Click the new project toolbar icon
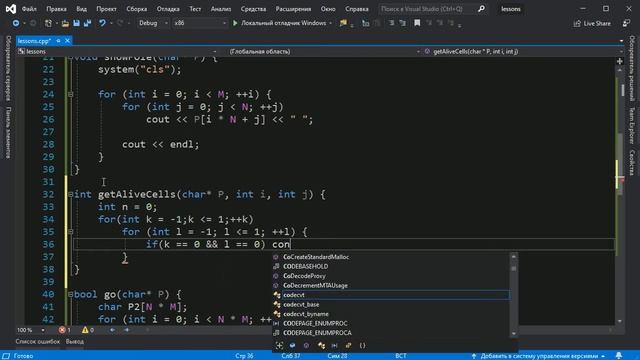 [x=48, y=23]
